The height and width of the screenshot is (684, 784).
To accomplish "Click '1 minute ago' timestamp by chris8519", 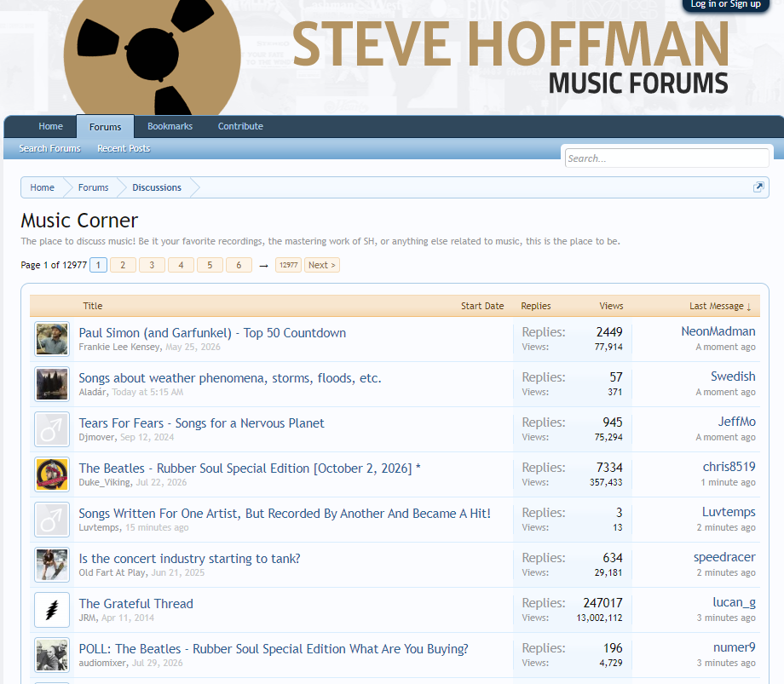I will coord(728,482).
